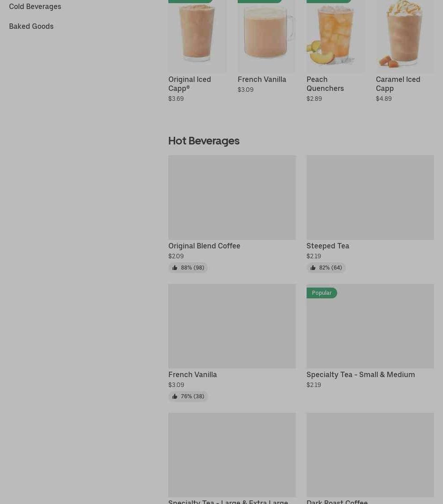The image size is (443, 504).
Task: Open Specialty Tea - Small & Medium title
Action: 361,375
